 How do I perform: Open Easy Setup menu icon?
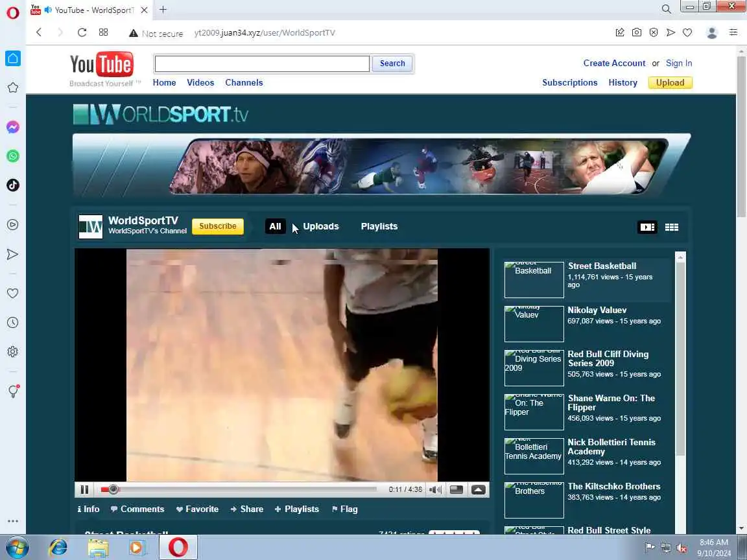(x=733, y=32)
